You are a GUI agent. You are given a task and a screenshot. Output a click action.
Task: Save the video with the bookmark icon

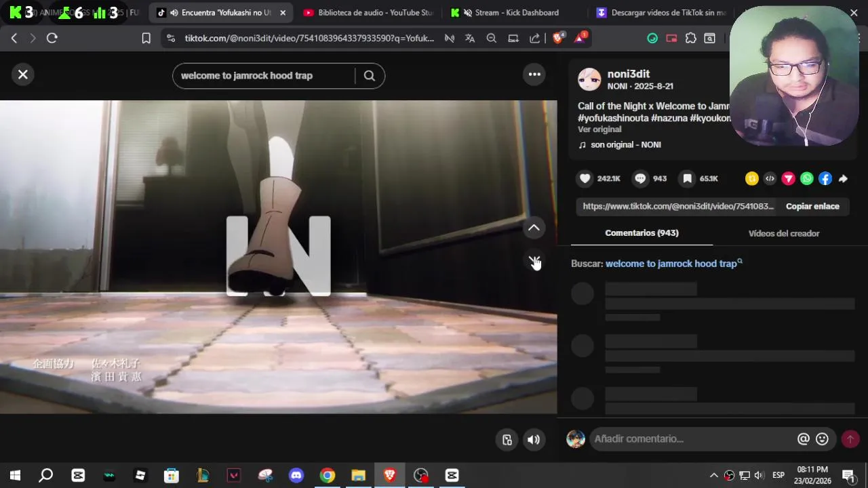point(688,178)
